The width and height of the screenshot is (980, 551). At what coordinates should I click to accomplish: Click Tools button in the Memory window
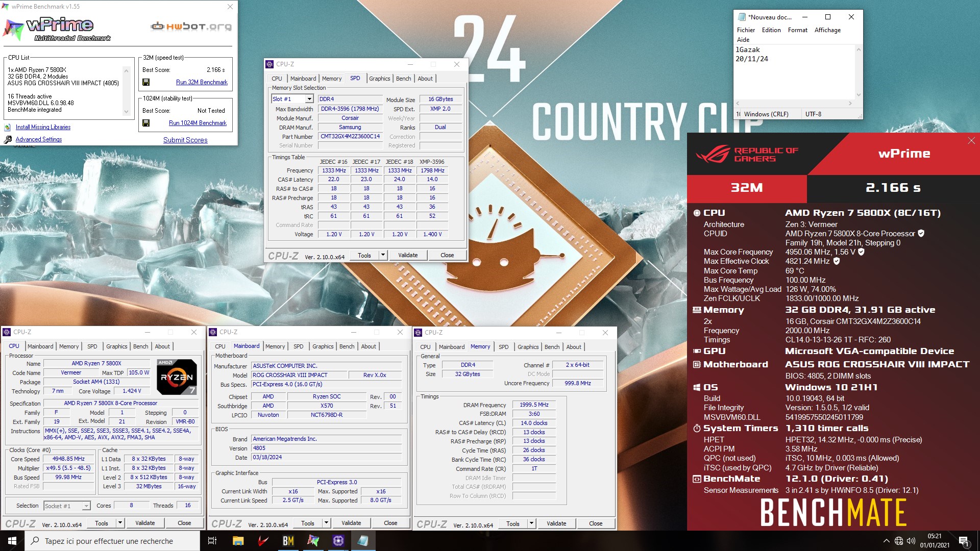[513, 523]
